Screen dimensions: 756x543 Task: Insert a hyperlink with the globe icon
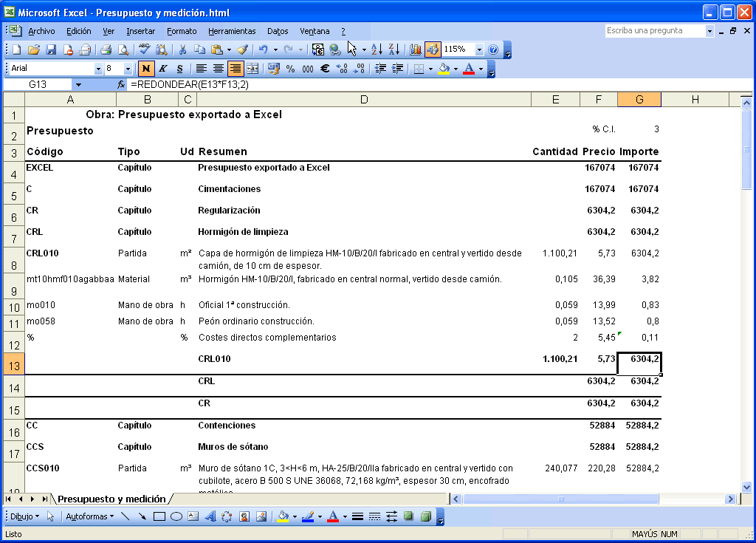point(335,49)
